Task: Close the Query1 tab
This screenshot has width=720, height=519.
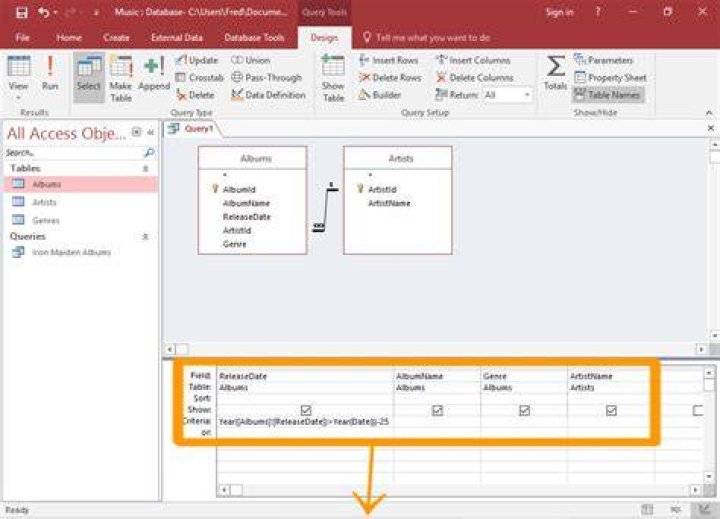Action: (x=711, y=128)
